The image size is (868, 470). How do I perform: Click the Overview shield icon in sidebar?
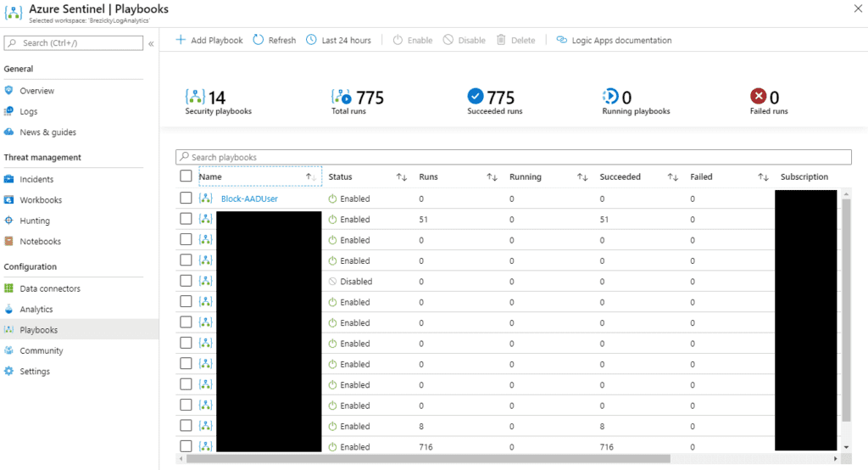8,90
